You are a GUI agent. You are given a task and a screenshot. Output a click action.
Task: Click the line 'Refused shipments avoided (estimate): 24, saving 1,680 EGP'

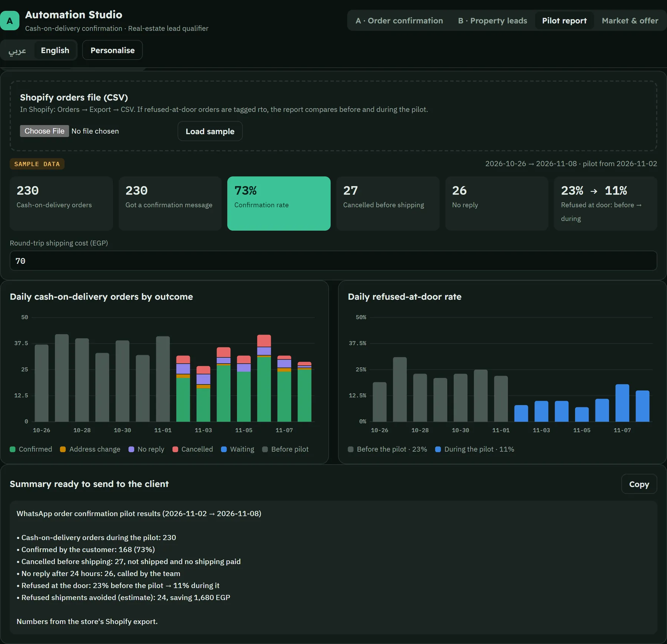click(x=126, y=598)
